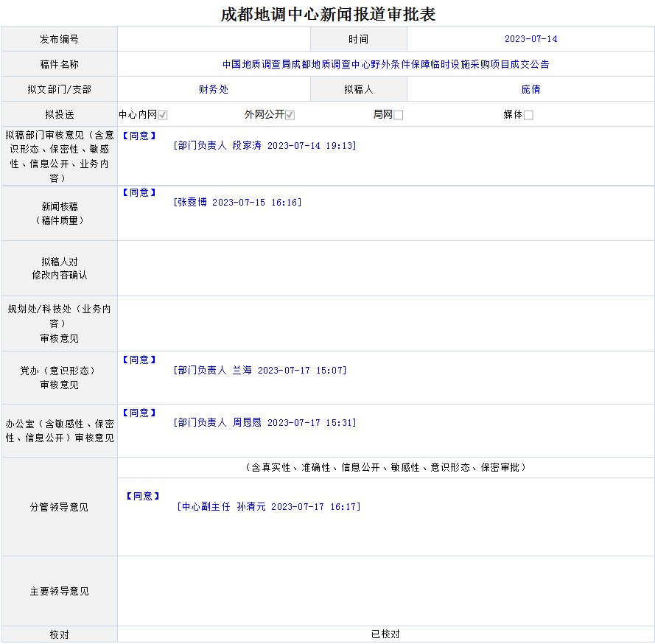Select 兰海 party office signature

[260, 370]
